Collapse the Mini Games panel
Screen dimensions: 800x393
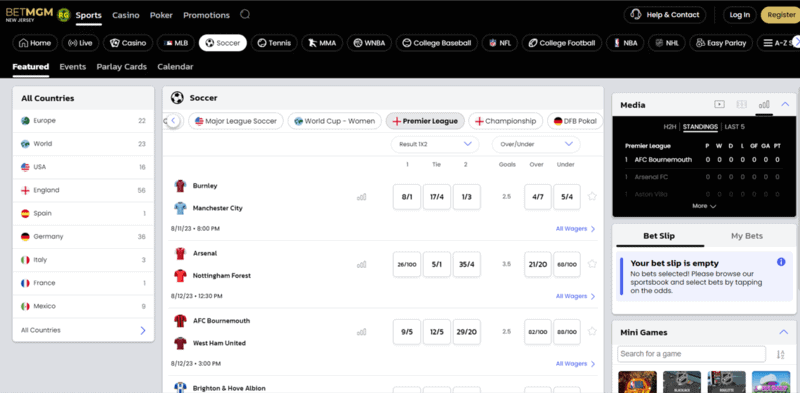(784, 332)
